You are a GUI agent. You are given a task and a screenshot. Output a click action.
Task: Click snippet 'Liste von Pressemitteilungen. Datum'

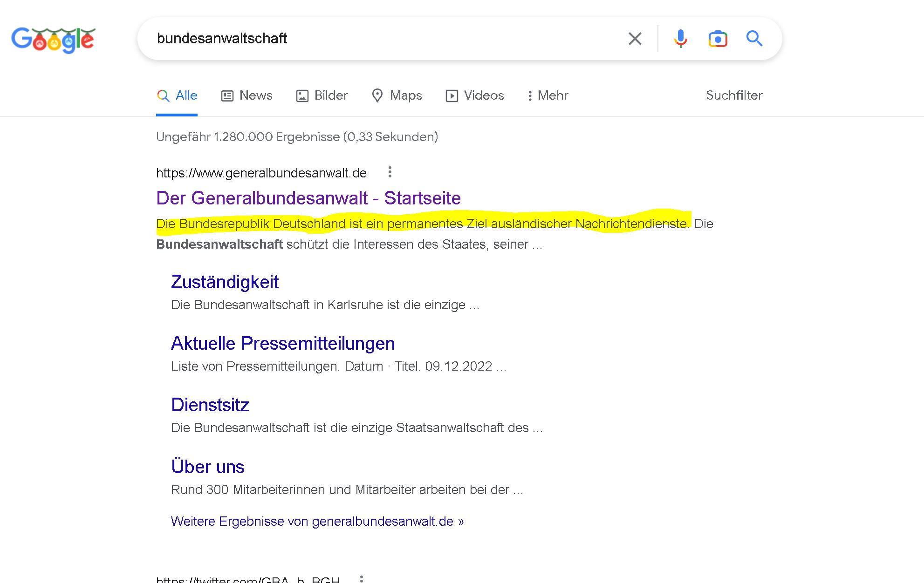click(x=339, y=366)
